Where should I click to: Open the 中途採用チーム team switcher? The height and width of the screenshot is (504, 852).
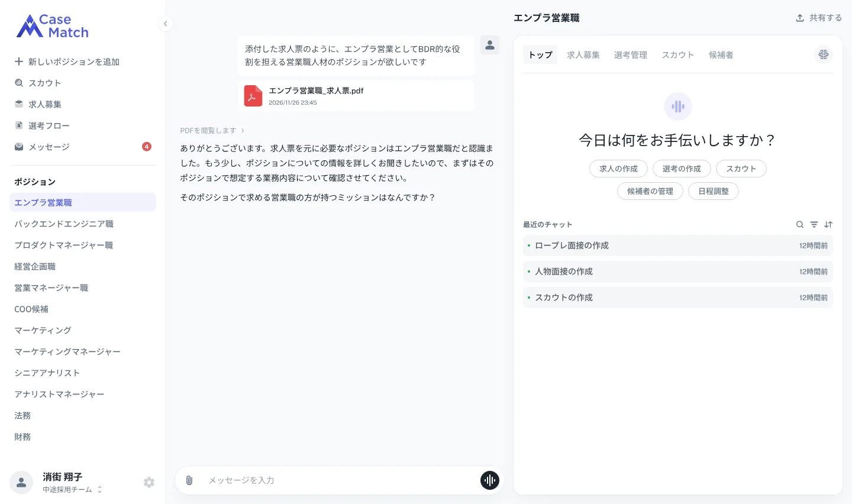(72, 490)
